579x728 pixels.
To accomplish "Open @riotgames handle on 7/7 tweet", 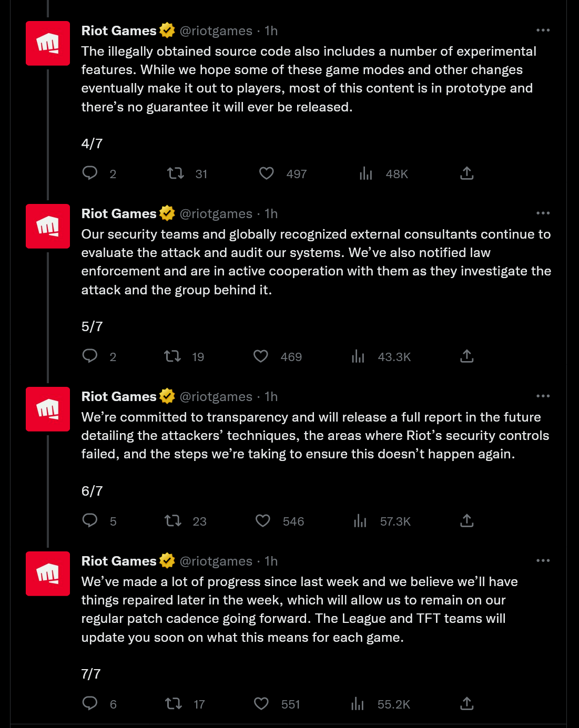I will tap(216, 561).
